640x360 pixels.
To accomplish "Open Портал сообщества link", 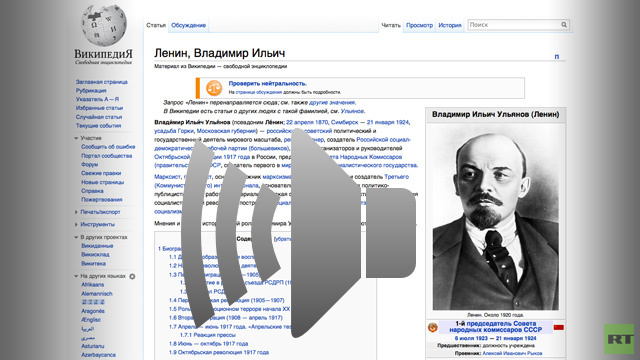I will tap(107, 156).
